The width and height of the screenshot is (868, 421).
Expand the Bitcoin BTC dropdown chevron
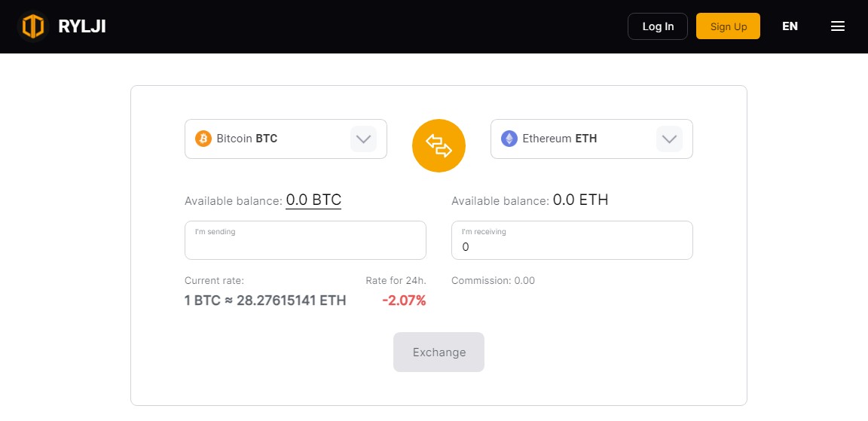[x=363, y=139]
